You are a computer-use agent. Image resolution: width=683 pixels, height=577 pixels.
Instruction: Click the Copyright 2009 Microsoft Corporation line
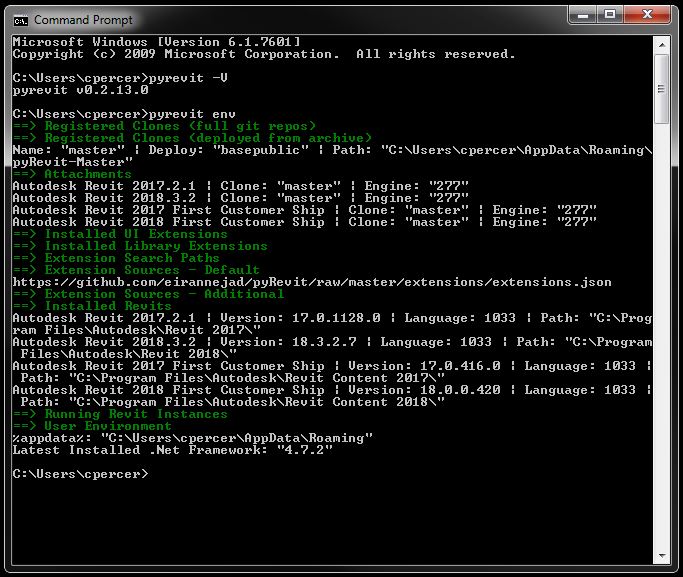pyautogui.click(x=264, y=54)
